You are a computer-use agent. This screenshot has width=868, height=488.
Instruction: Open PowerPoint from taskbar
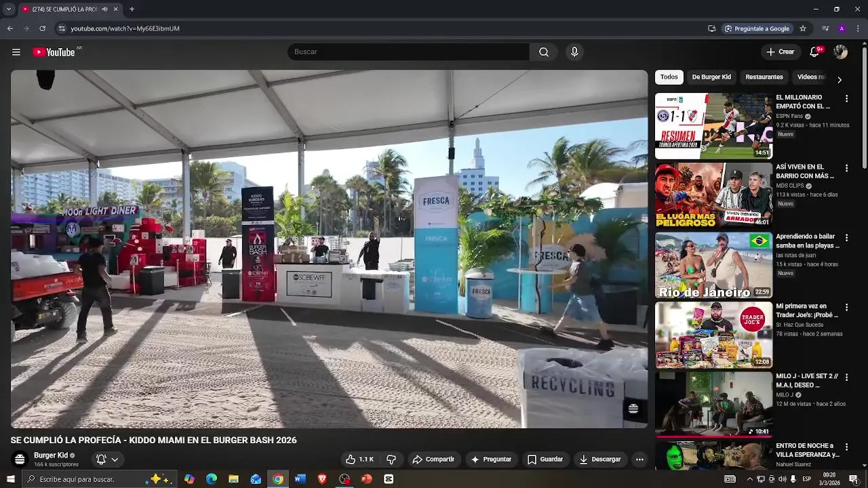(367, 479)
